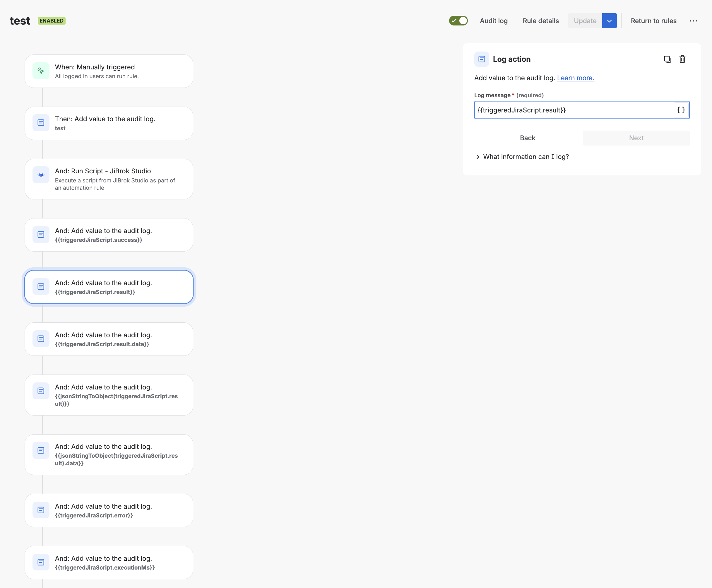Click the trash delete icon

pyautogui.click(x=682, y=59)
